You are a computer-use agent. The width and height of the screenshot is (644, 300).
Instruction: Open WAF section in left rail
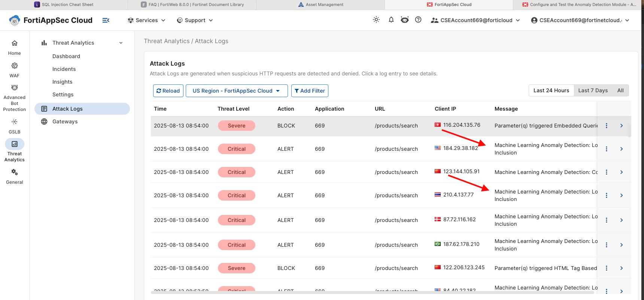click(x=15, y=70)
